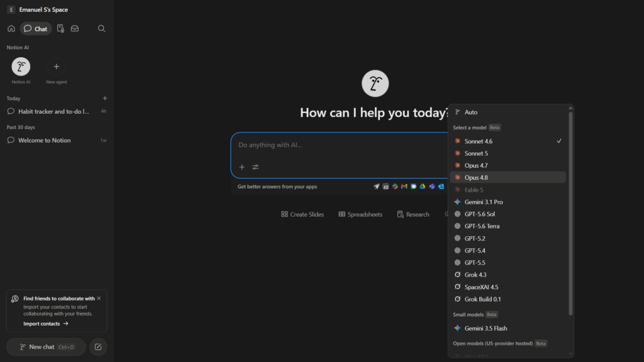Click Select a model heading
Image resolution: width=644 pixels, height=362 pixels.
coord(469,128)
